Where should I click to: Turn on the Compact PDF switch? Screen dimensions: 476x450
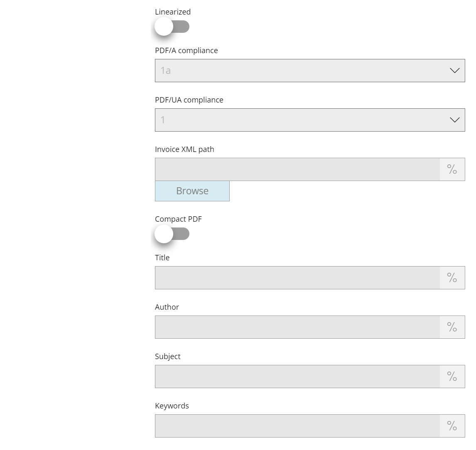click(x=164, y=234)
